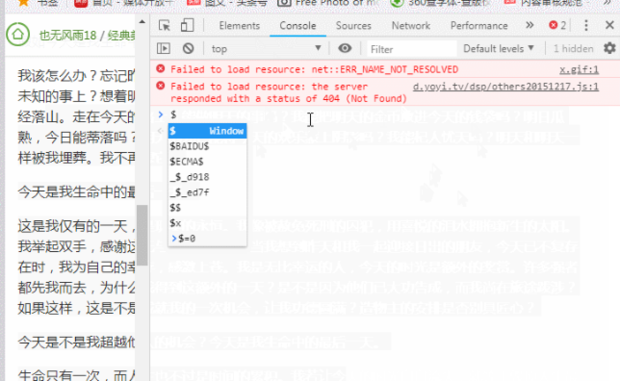620x381 pixels.
Task: Activate the inspect element picker icon
Action: pos(164,26)
